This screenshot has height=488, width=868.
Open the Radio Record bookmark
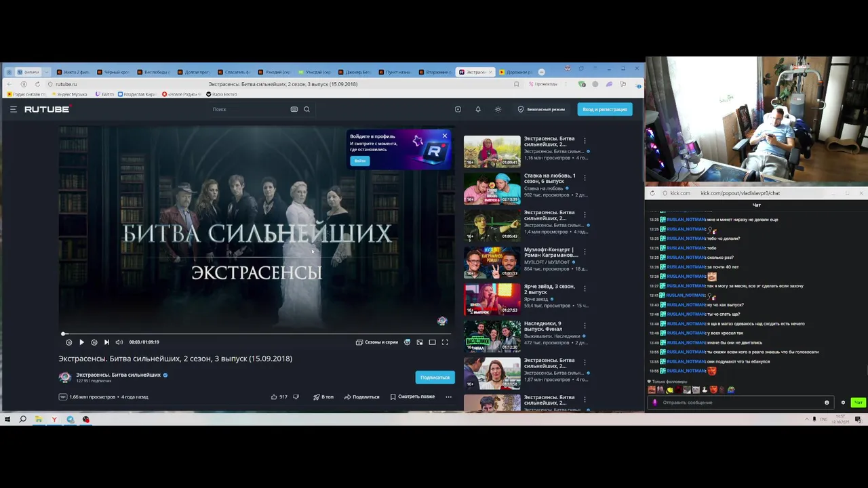(222, 94)
